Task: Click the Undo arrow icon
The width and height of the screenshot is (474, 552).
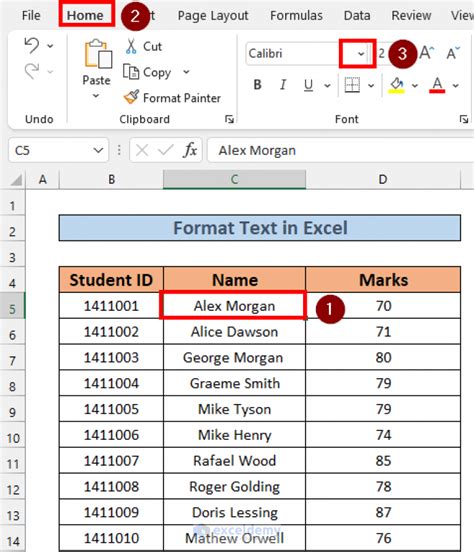Action: (x=32, y=46)
